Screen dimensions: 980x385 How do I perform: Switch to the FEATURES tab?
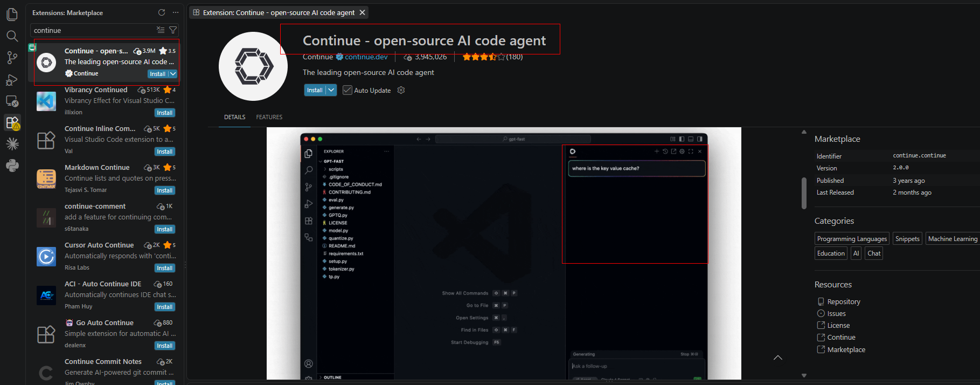269,117
